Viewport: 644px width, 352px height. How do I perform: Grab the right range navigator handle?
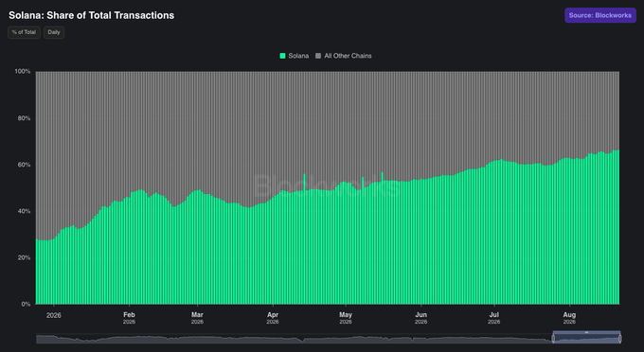click(619, 339)
